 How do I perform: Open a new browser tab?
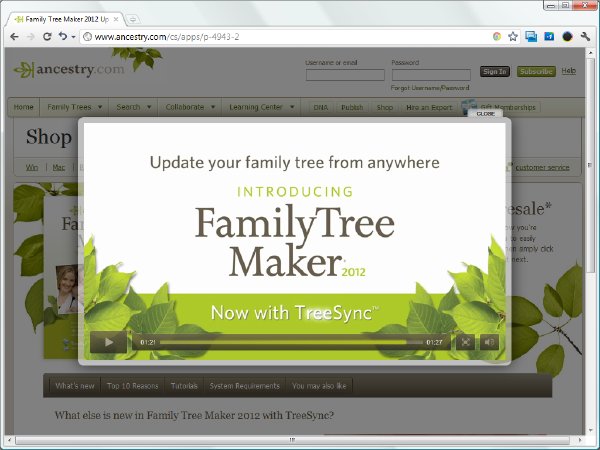tap(132, 19)
